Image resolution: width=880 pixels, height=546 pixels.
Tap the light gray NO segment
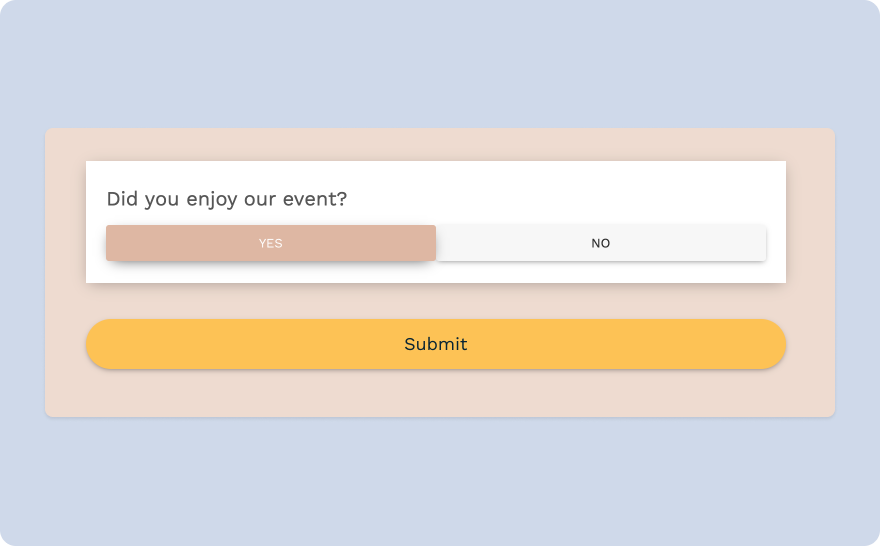(x=601, y=243)
